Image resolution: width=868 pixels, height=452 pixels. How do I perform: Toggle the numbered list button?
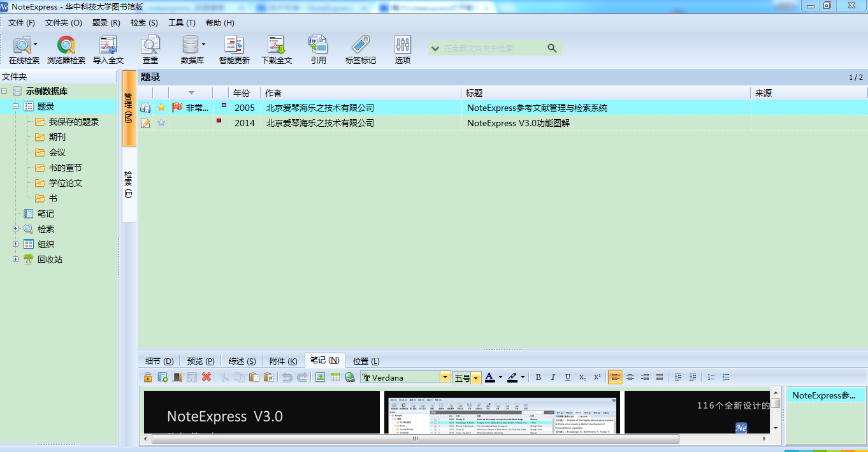(x=711, y=377)
